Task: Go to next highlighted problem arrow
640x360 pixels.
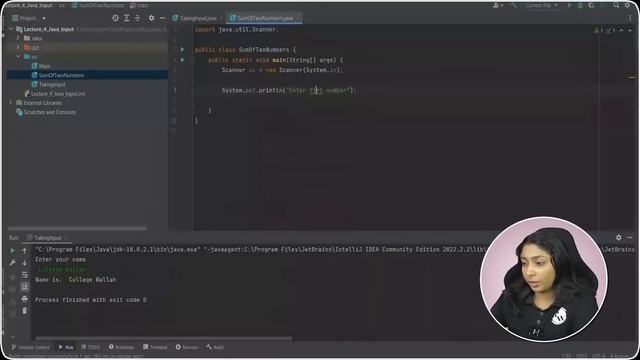Action: coord(630,31)
